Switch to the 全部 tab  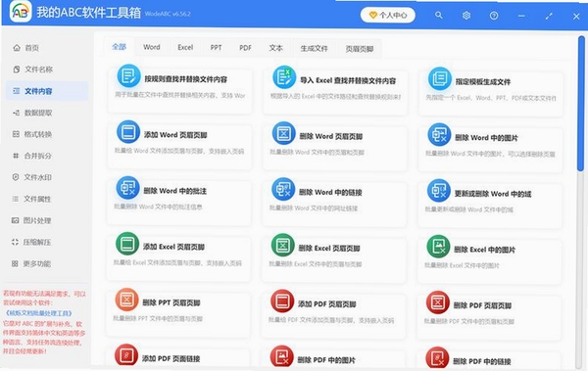(119, 47)
